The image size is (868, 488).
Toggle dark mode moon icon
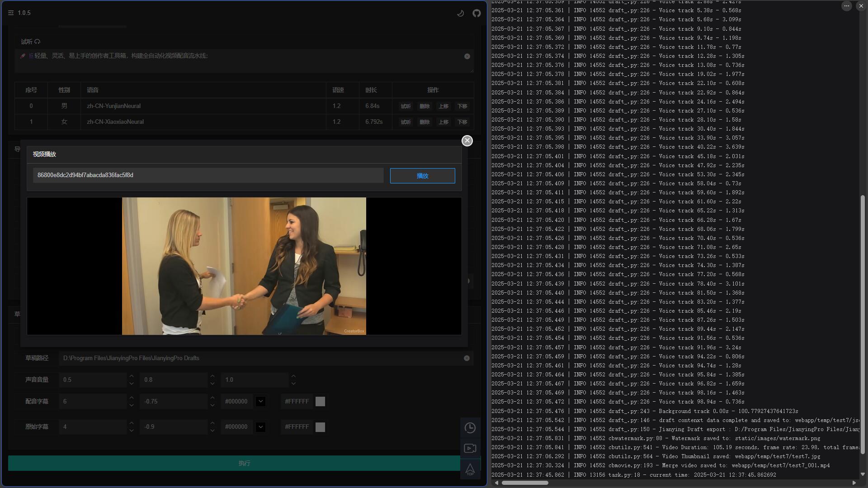coord(460,13)
